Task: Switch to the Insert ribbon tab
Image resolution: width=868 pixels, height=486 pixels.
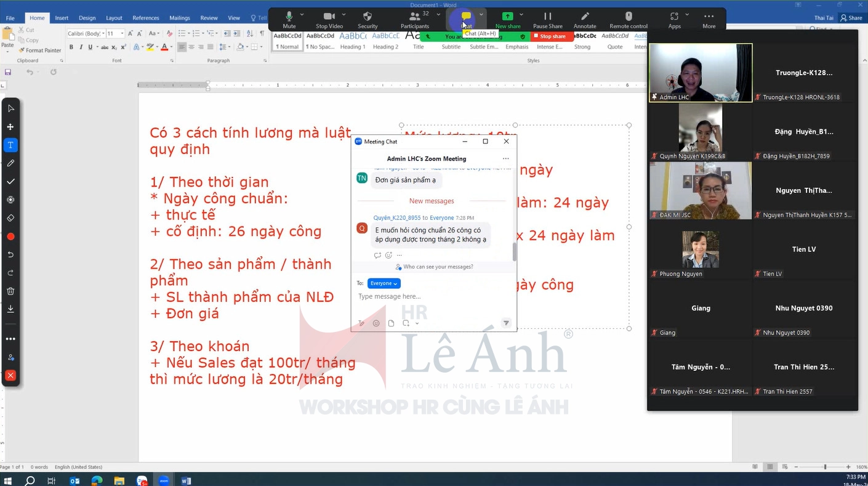Action: (x=62, y=18)
